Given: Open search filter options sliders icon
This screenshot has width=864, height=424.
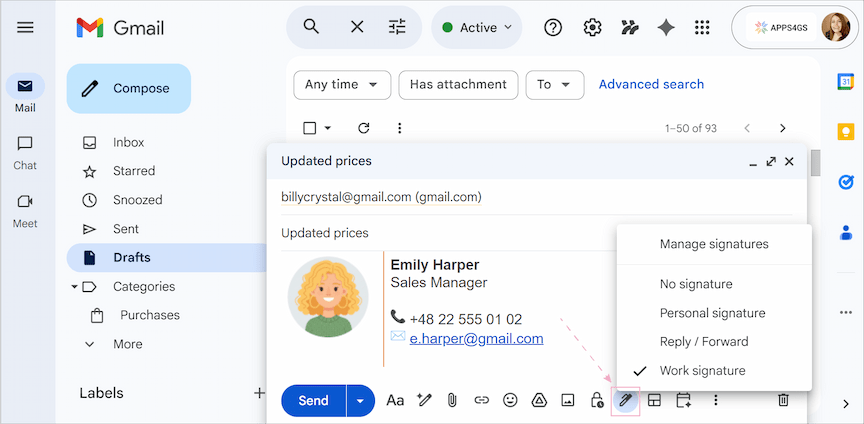Looking at the screenshot, I should 397,27.
